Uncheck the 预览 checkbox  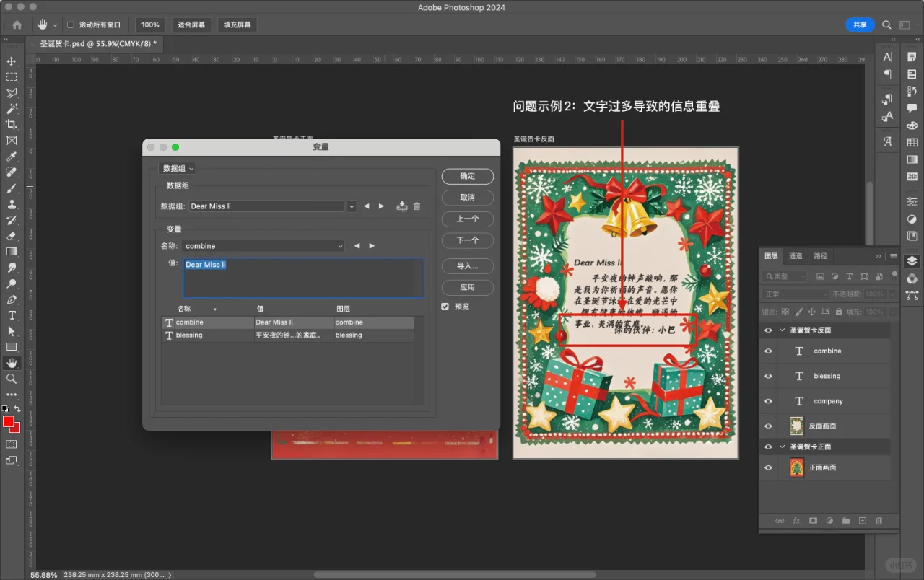(445, 307)
